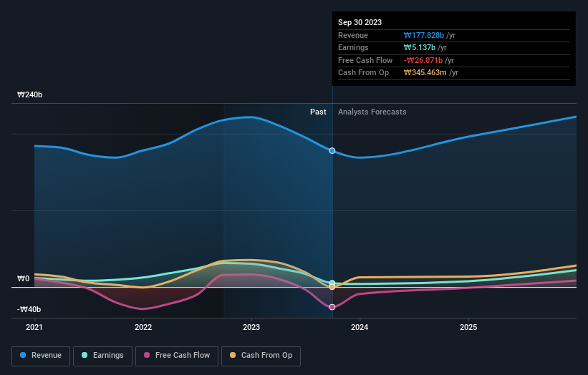Click the -₩26.071b free cash flow value
This screenshot has width=588, height=375.
(x=423, y=60)
